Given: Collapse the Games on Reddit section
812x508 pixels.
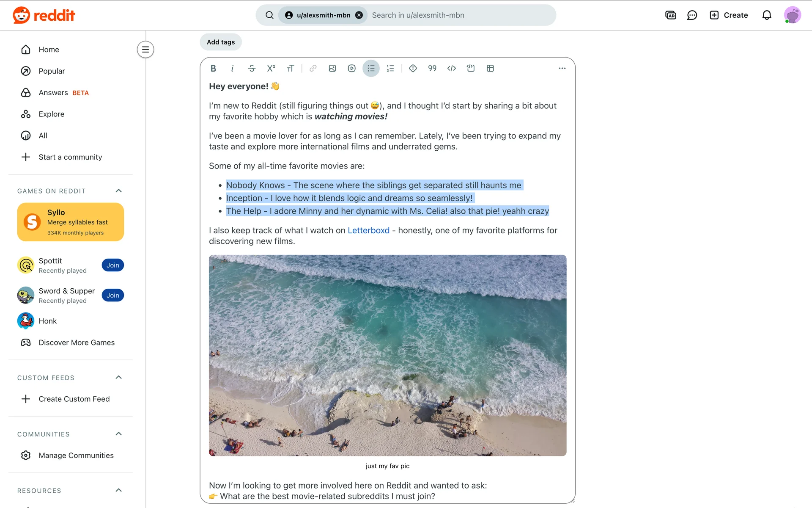Looking at the screenshot, I should 119,191.
